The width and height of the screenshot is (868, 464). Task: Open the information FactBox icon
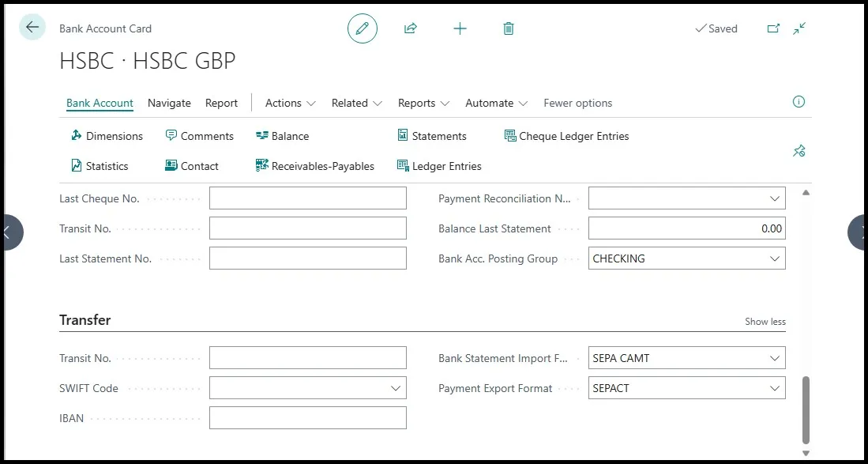click(798, 102)
